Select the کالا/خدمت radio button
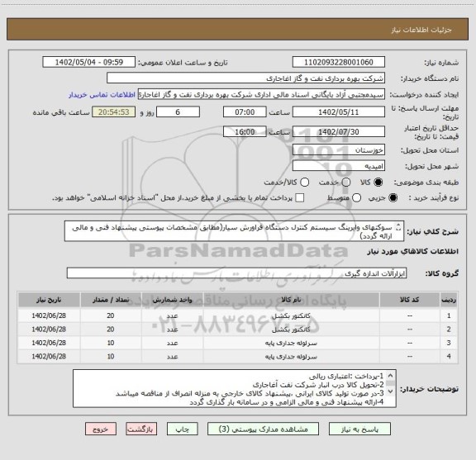The height and width of the screenshot is (460, 476). (x=304, y=183)
